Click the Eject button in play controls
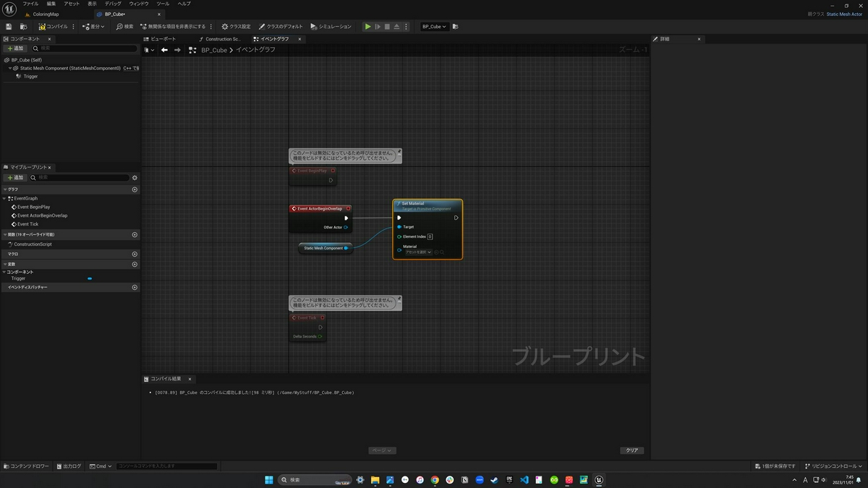Viewport: 868px width, 488px height. [396, 27]
